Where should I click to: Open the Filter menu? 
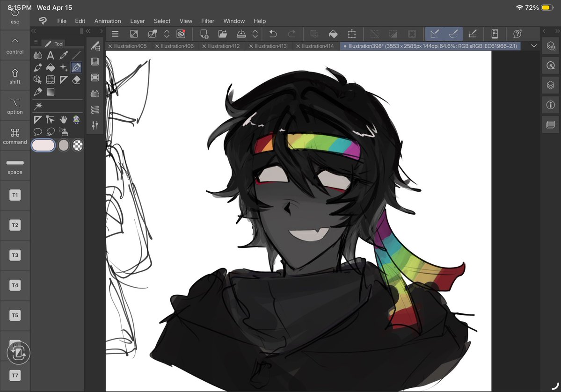click(208, 21)
